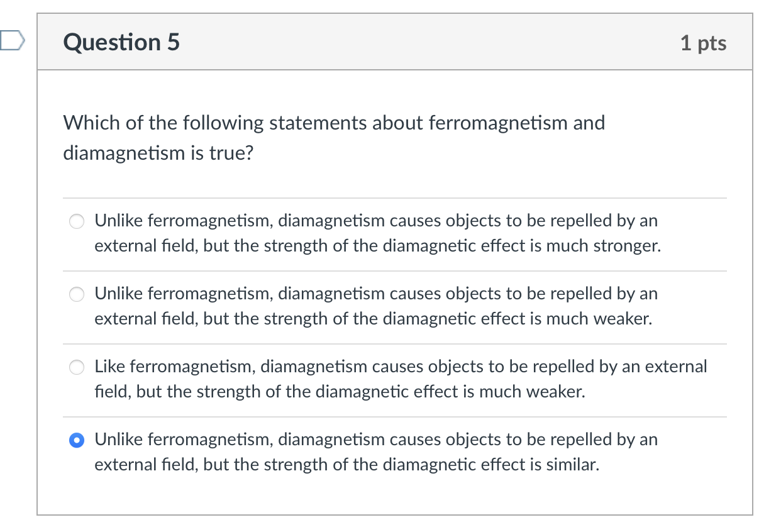The height and width of the screenshot is (532, 759).
Task: Click the selected fourth answer option text
Action: point(376,452)
